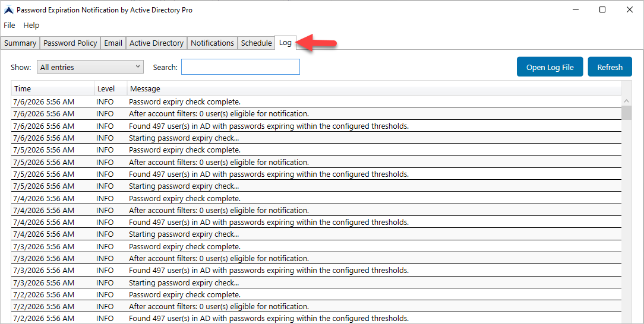Minimize the application window
Screen dimensions: 644x324
coord(576,10)
